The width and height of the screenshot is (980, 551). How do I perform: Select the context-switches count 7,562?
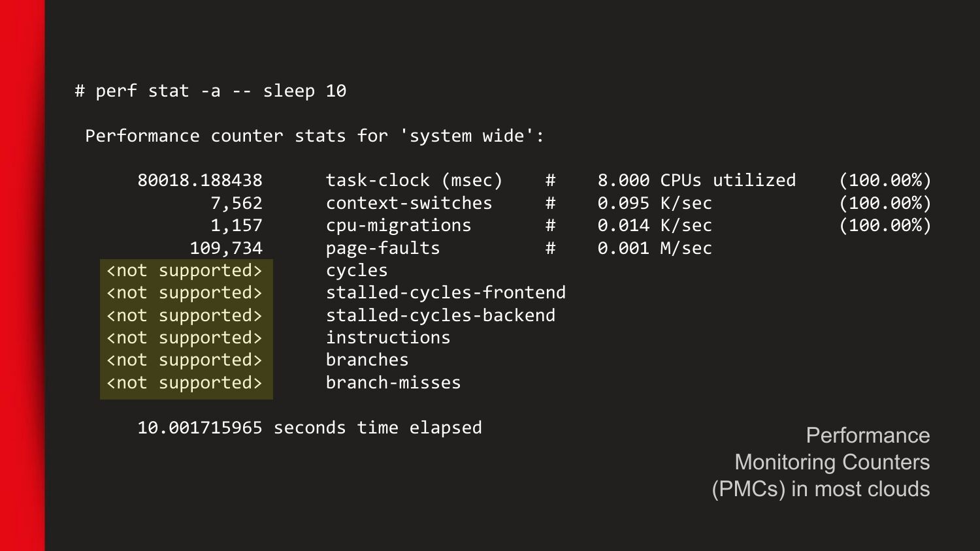237,203
